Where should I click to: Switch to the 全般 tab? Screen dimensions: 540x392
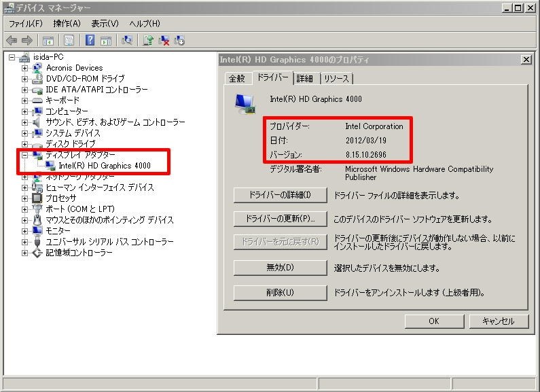tap(237, 79)
